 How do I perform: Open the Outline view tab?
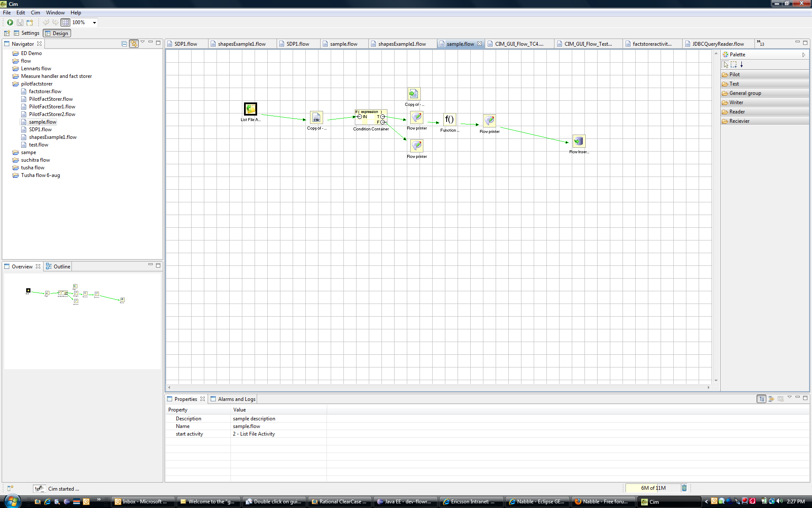[x=58, y=267]
